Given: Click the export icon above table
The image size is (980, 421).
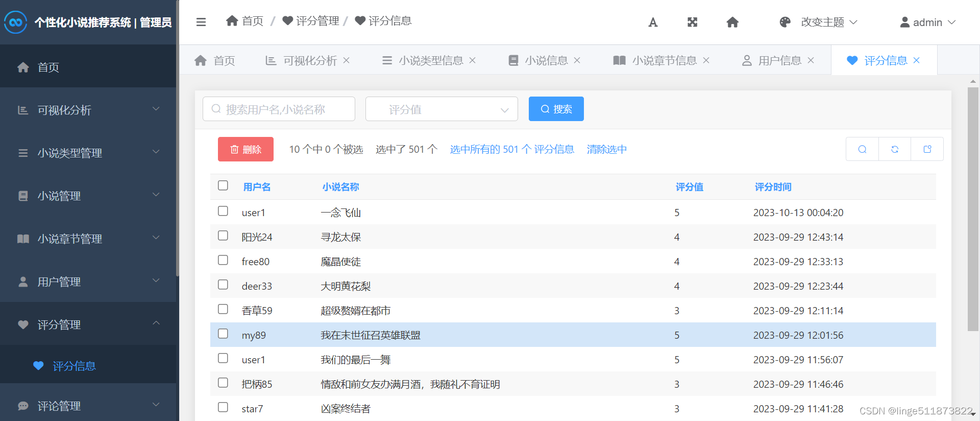Looking at the screenshot, I should (927, 149).
